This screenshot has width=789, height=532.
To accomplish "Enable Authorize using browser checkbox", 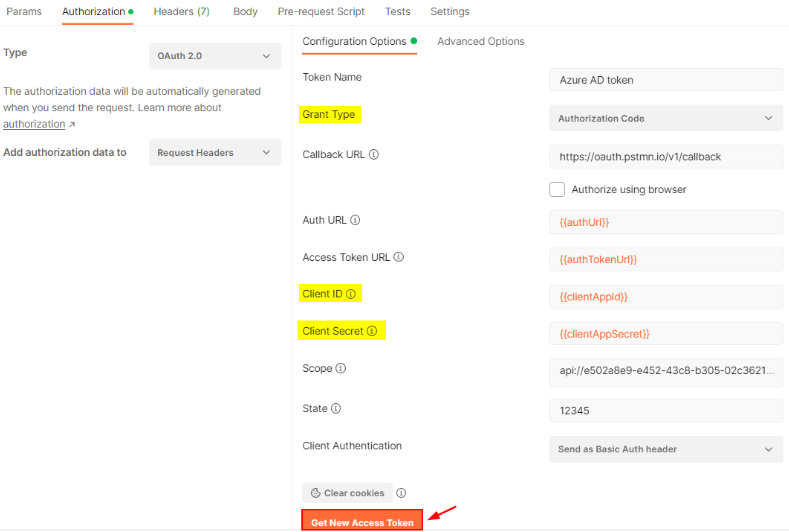I will click(557, 189).
